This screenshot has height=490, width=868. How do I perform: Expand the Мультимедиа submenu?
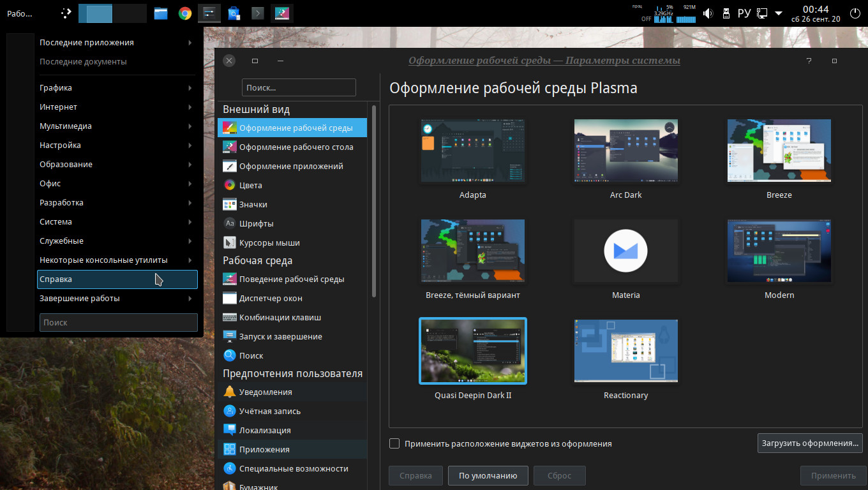tap(117, 126)
